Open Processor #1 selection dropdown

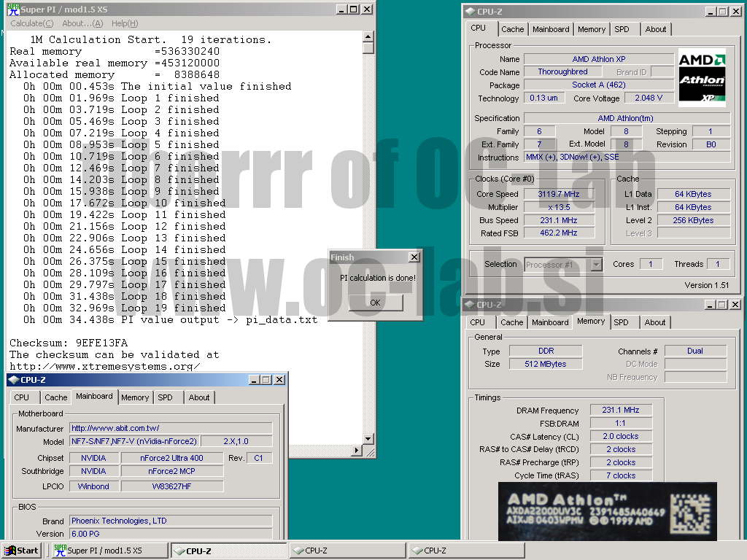point(597,264)
